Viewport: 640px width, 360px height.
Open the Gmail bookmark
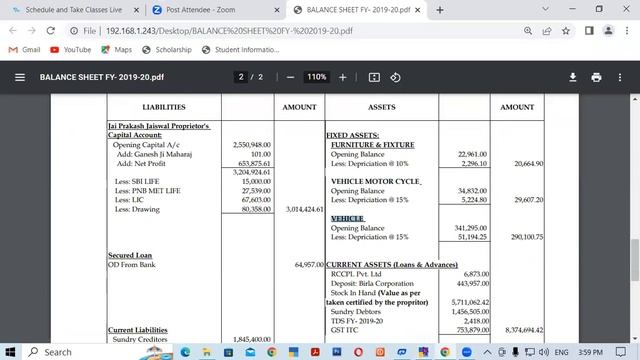pos(24,50)
